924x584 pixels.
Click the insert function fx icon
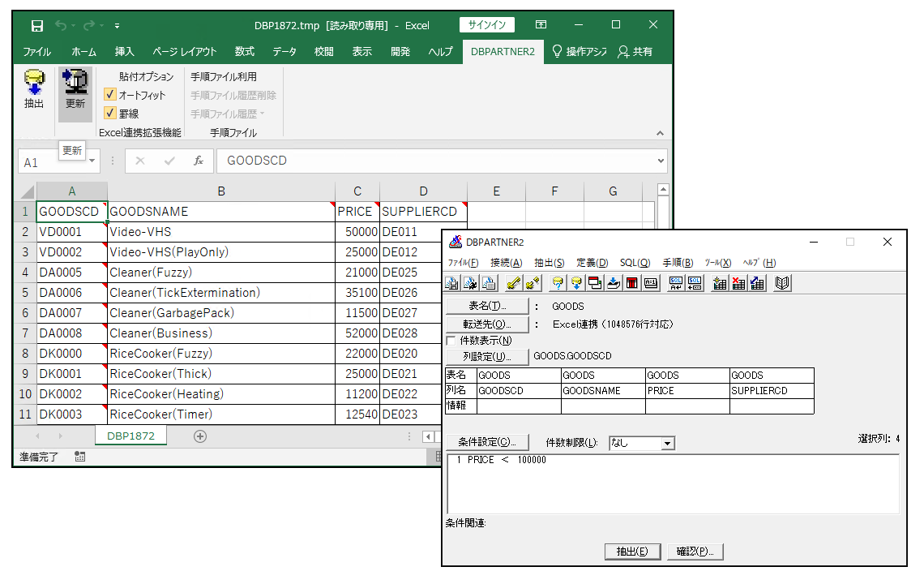[x=199, y=161]
